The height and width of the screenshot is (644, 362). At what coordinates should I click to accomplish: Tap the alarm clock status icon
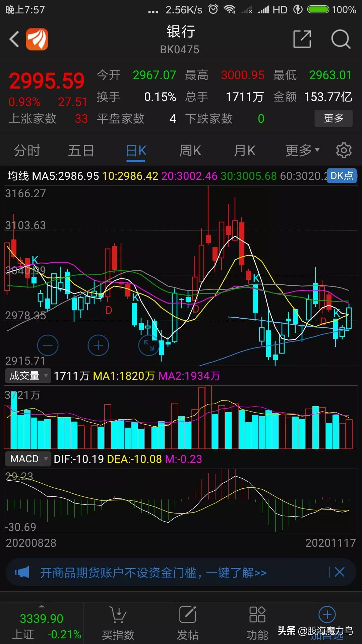click(x=213, y=9)
